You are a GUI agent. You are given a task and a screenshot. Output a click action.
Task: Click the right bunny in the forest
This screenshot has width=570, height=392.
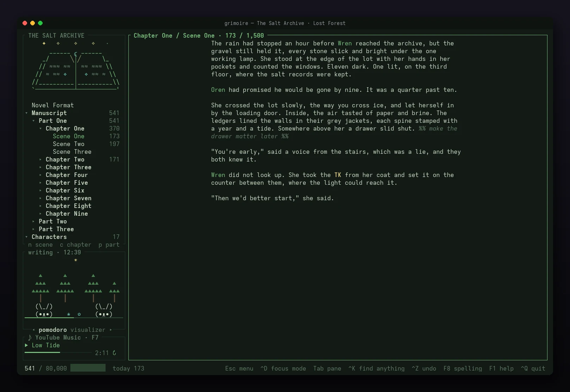pos(104,310)
